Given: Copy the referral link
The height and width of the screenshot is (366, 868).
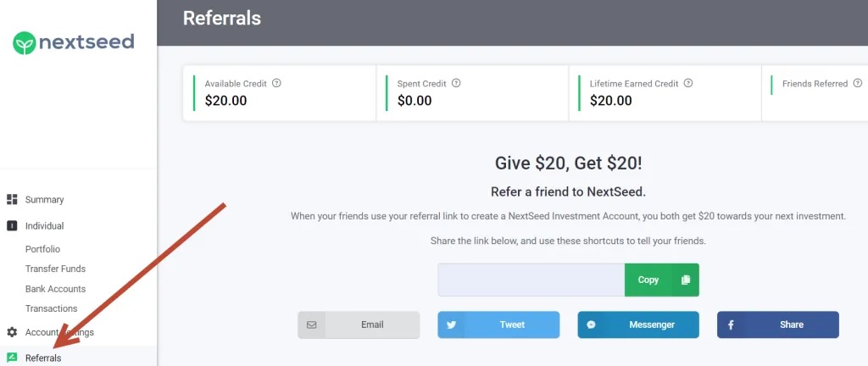Looking at the screenshot, I should (662, 280).
